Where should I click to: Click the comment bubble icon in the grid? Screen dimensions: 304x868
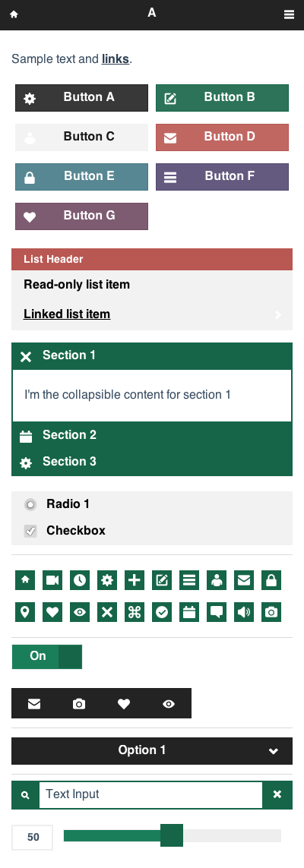(217, 612)
